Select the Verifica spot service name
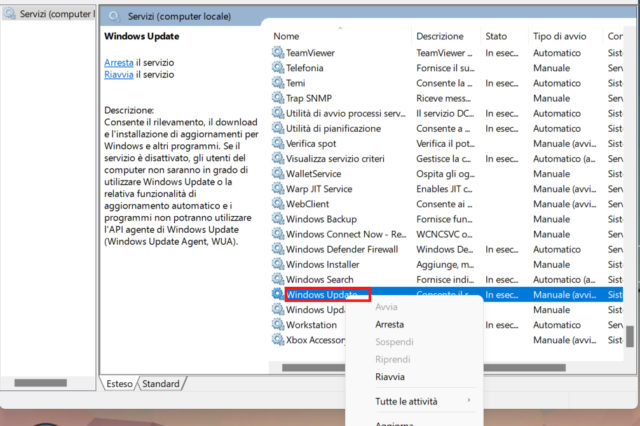Viewport: 640px width, 426px height. point(311,143)
